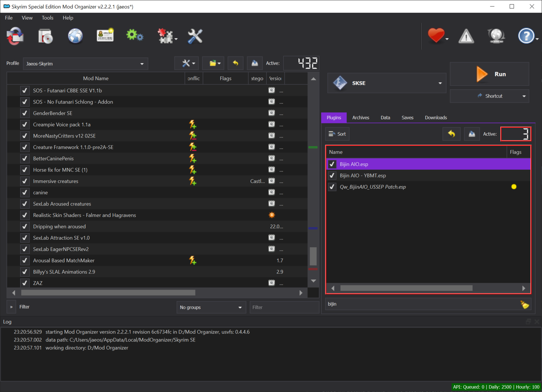Click the Run button
The image size is (542, 392).
[489, 74]
